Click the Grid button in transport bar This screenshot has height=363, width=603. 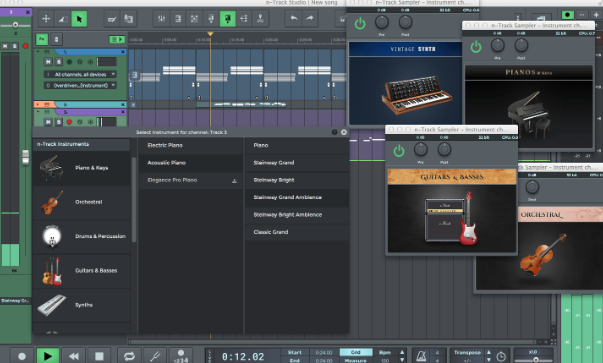[x=356, y=352]
